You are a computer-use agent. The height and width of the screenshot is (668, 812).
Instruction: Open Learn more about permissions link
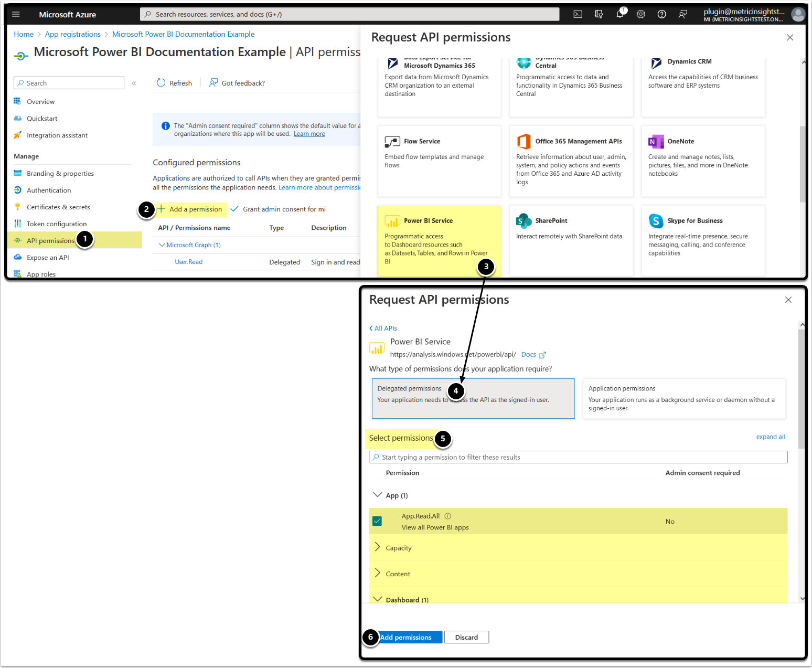[319, 188]
